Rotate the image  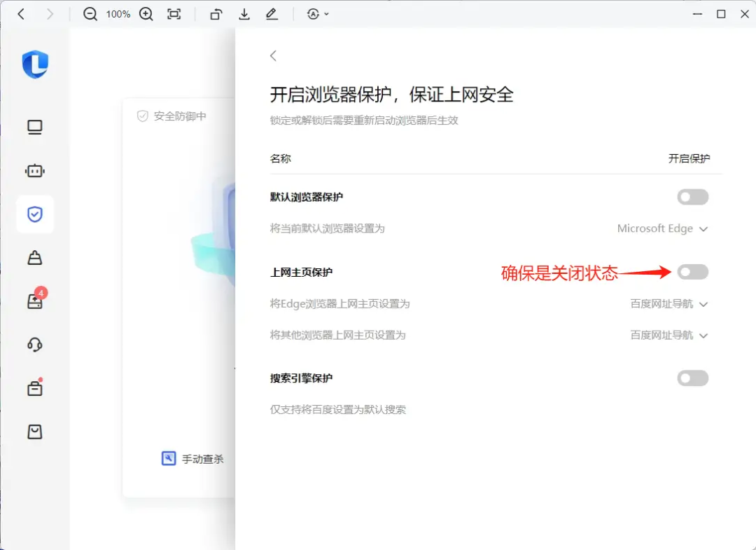point(216,14)
